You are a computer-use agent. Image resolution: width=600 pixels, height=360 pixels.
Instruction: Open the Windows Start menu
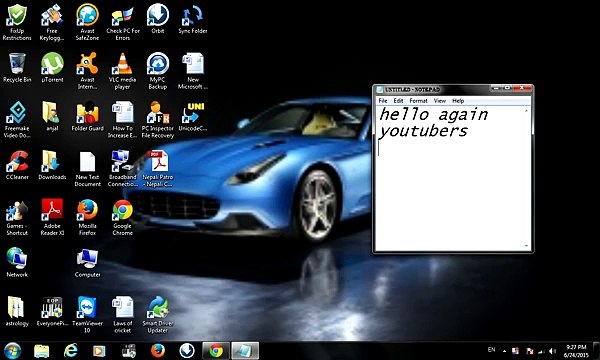click(x=12, y=351)
